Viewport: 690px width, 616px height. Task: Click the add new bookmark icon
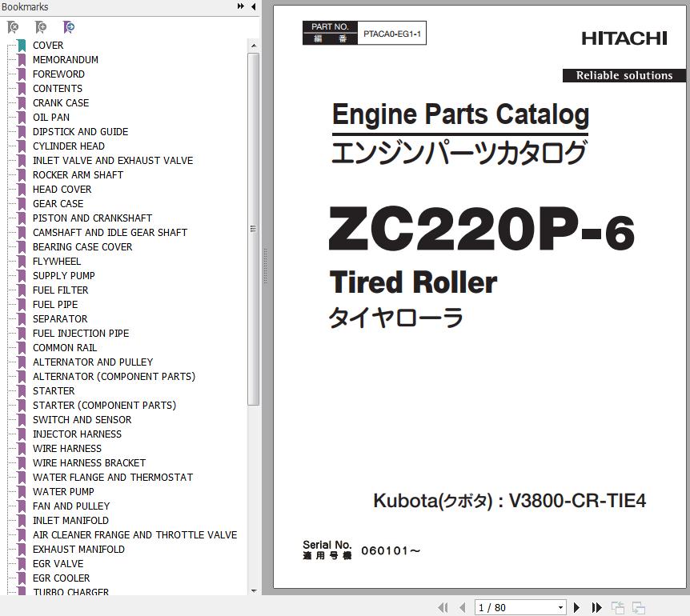click(x=41, y=27)
